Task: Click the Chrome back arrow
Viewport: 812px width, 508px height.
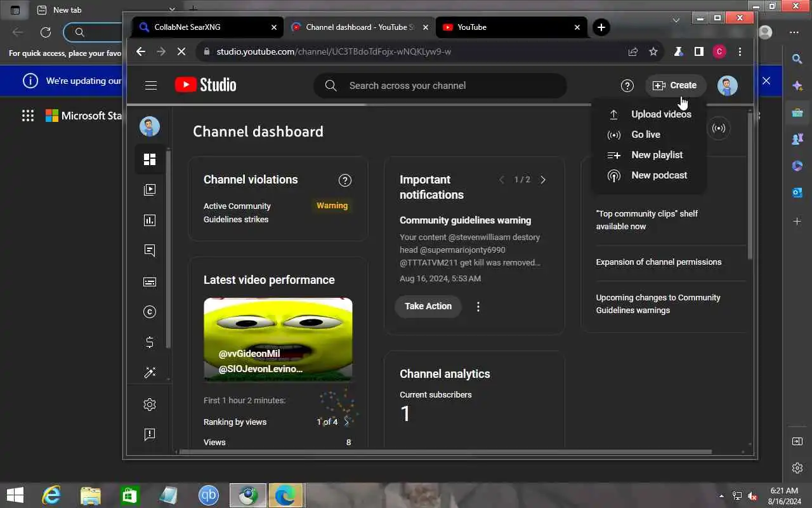Action: (x=141, y=51)
